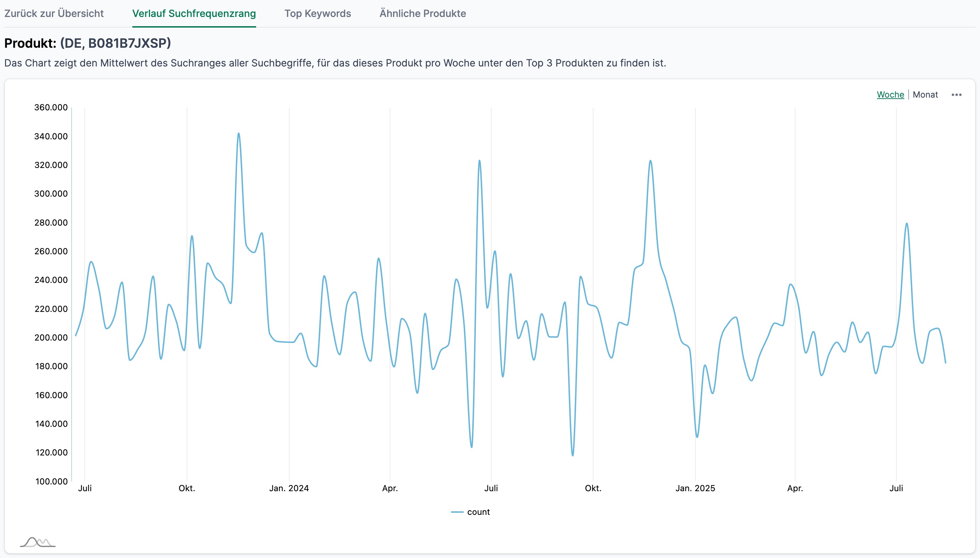The height and width of the screenshot is (558, 980).
Task: Click the Jan. 2025 x-axis label
Action: tap(695, 488)
